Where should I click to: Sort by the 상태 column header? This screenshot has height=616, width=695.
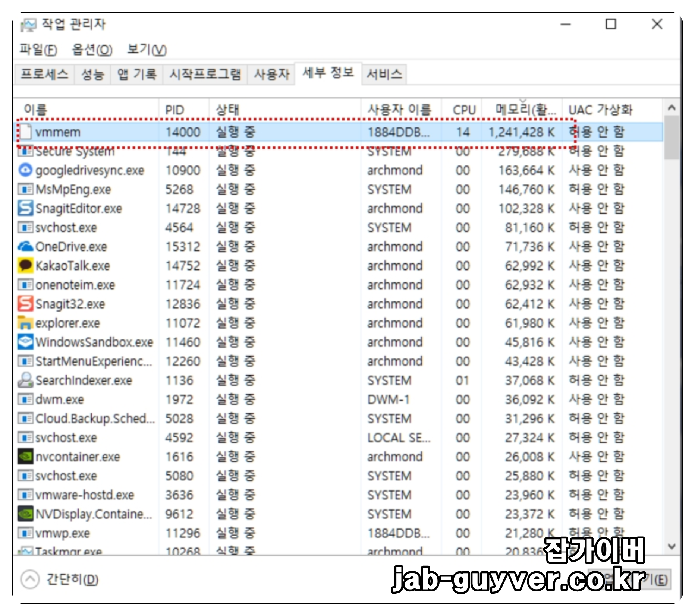(x=285, y=110)
